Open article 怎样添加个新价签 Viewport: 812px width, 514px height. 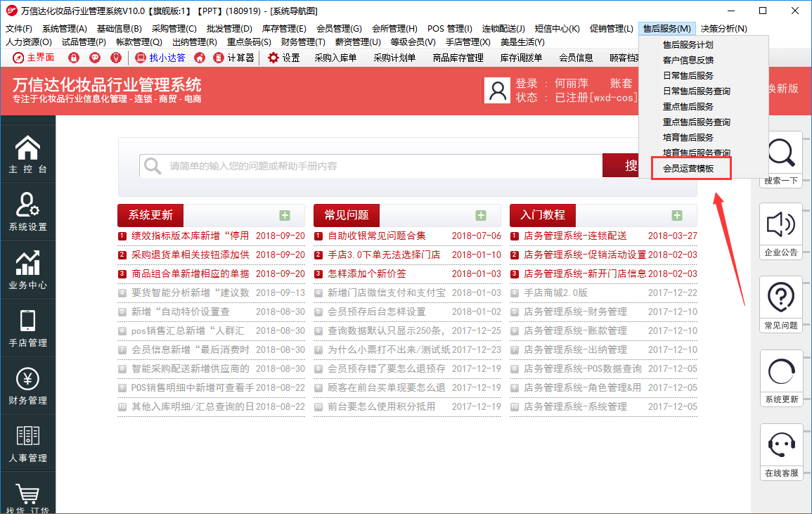pyautogui.click(x=367, y=274)
